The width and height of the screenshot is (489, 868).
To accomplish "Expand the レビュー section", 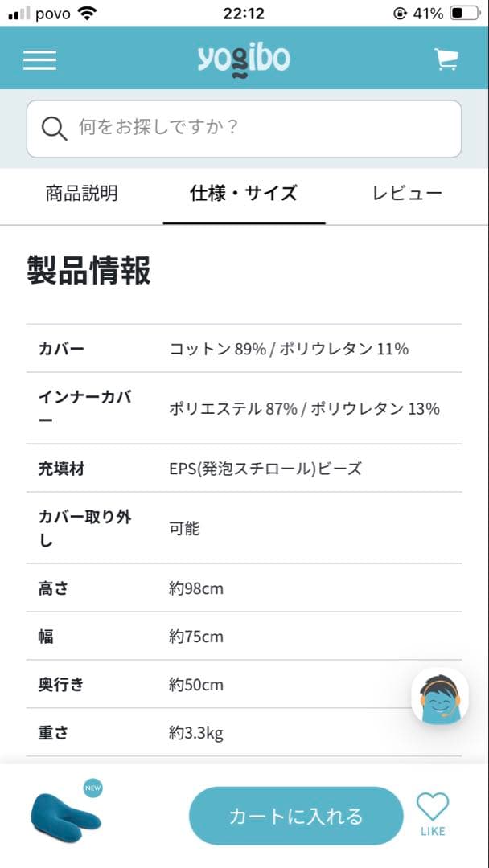I will [x=406, y=193].
